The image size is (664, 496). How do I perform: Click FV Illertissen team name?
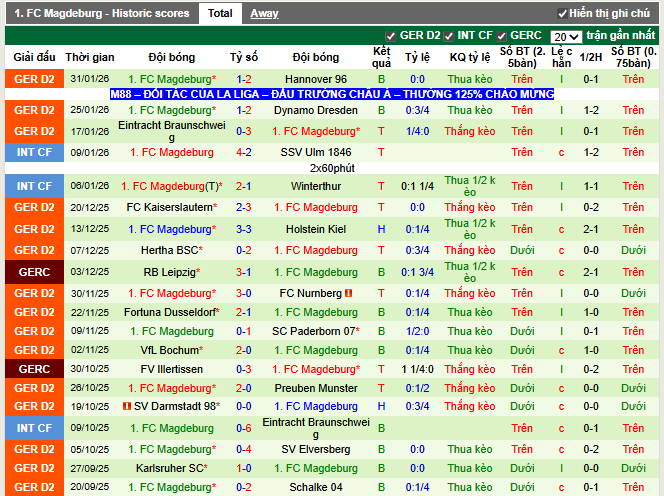pyautogui.click(x=172, y=369)
